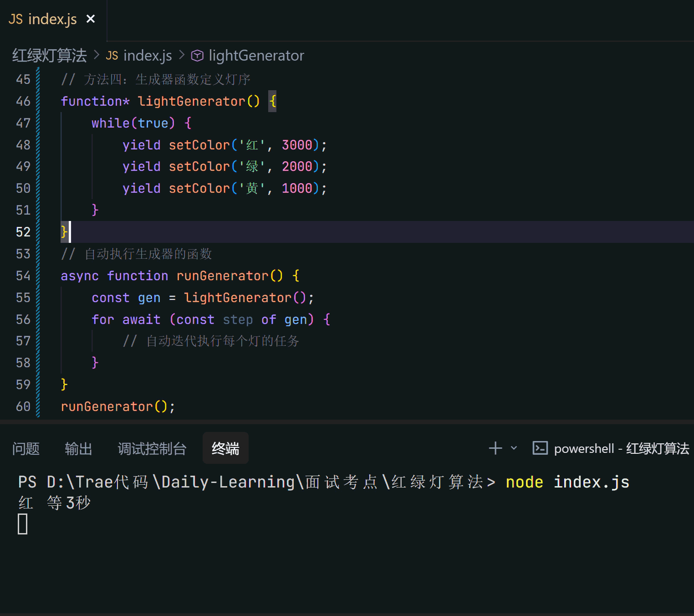Click the value 2000 on line 49
The width and height of the screenshot is (694, 616).
297,166
